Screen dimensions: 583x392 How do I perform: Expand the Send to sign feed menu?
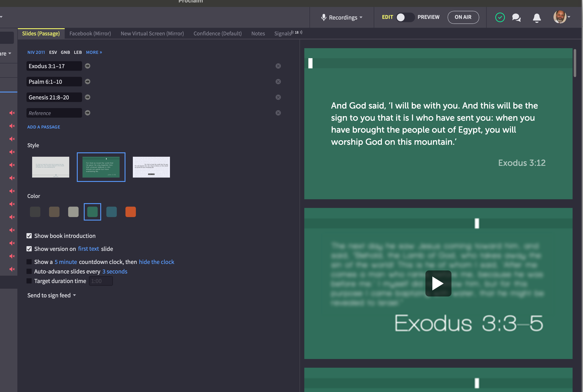51,295
